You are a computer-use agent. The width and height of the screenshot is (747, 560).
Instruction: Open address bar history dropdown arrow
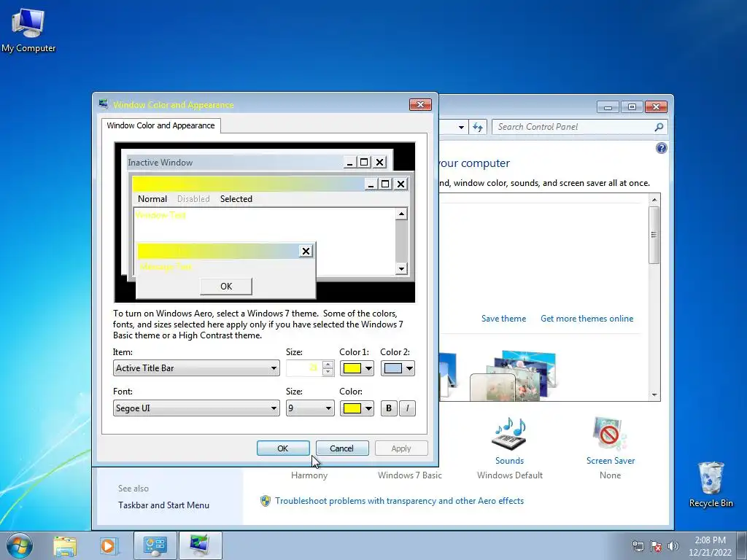[461, 127]
